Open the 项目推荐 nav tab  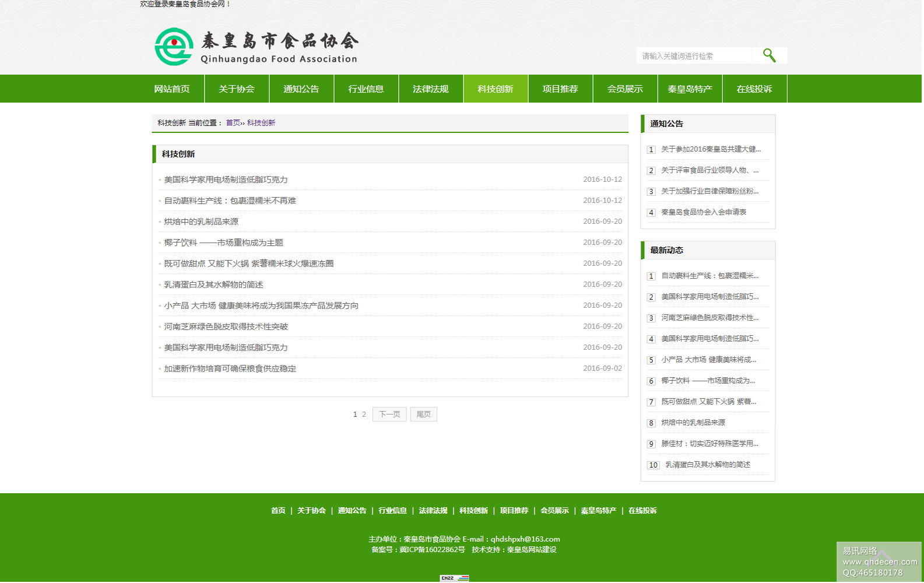(x=560, y=89)
